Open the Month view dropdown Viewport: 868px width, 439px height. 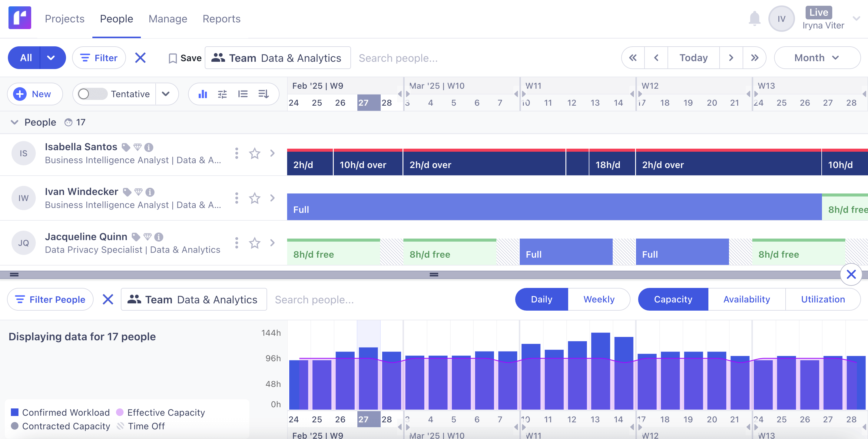(817, 58)
